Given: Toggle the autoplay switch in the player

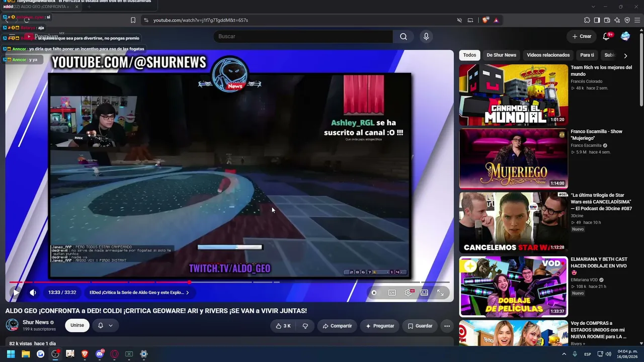Looking at the screenshot, I should pos(374,293).
